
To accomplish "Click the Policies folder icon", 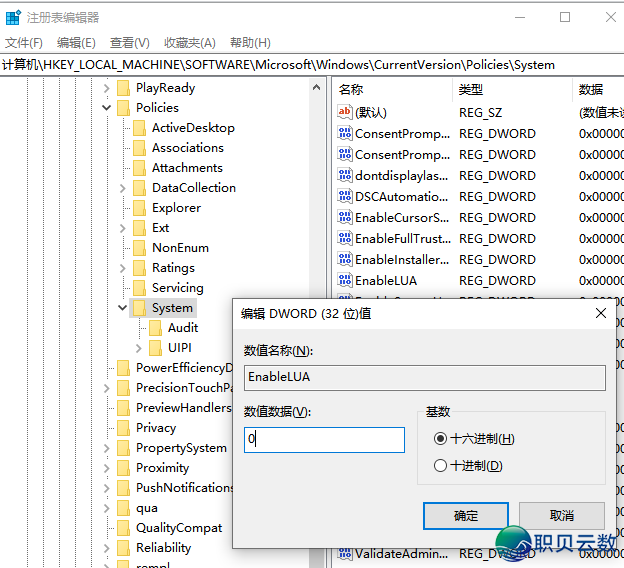I will coord(124,108).
